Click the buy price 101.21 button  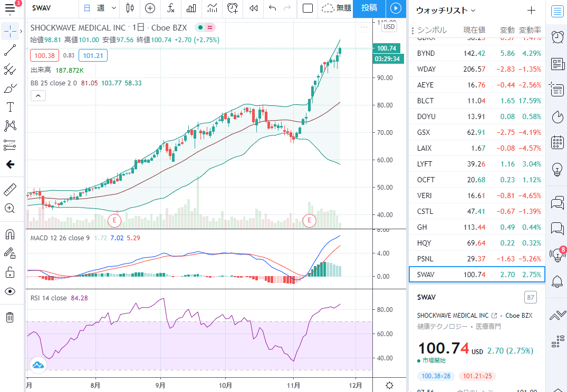tap(93, 56)
